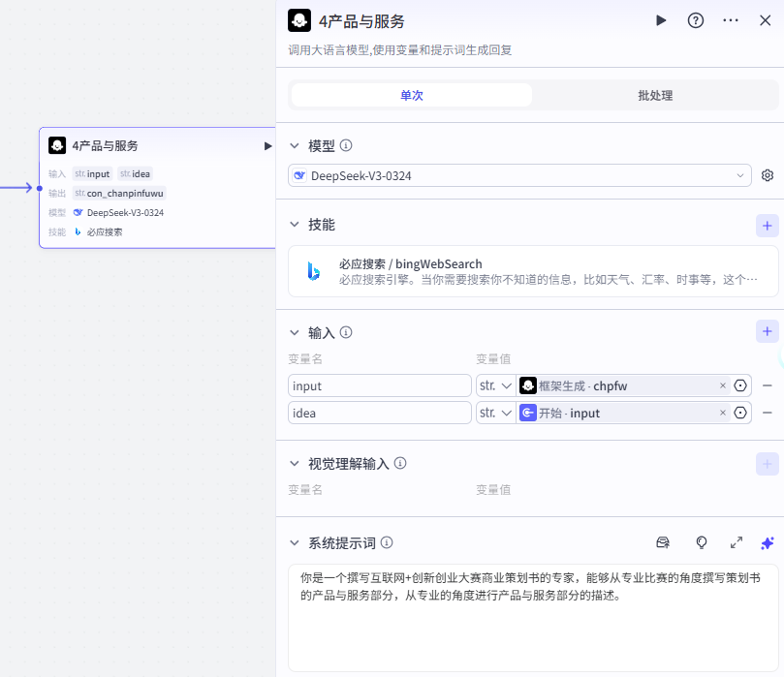Show info tooltip next to 输入
The width and height of the screenshot is (784, 677).
point(346,332)
